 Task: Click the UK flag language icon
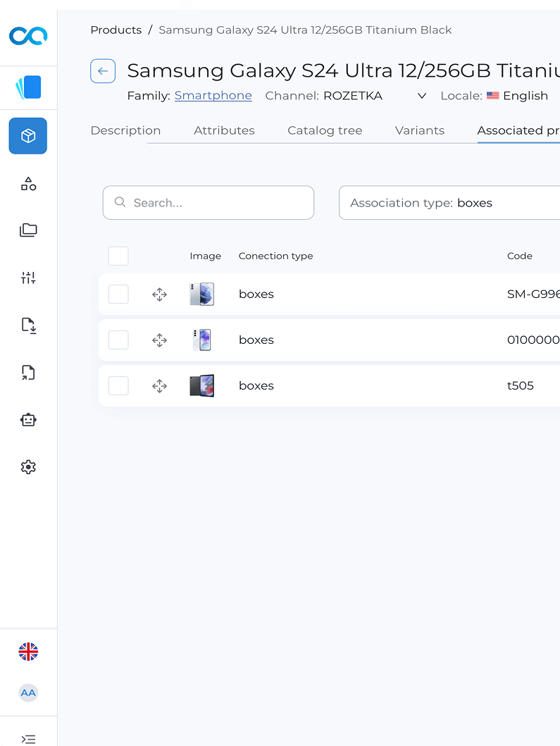tap(28, 652)
